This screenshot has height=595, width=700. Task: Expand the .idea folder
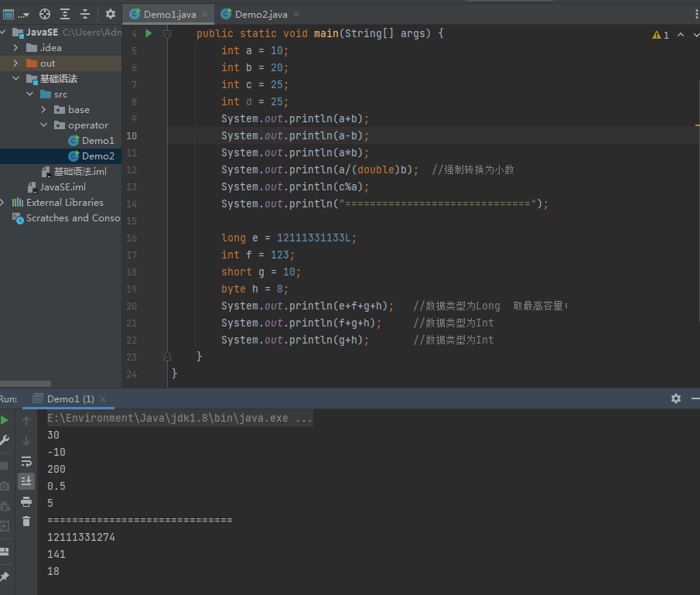(x=15, y=48)
